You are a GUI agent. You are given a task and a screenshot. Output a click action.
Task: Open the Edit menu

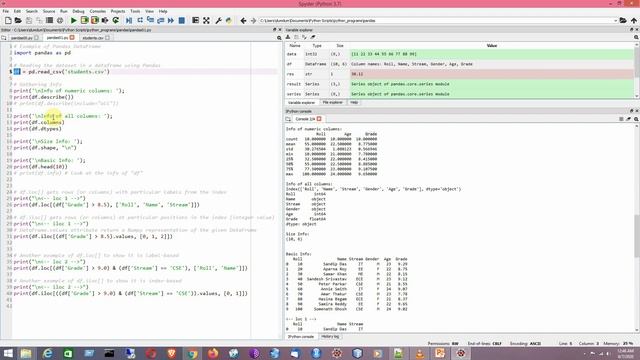(17, 11)
